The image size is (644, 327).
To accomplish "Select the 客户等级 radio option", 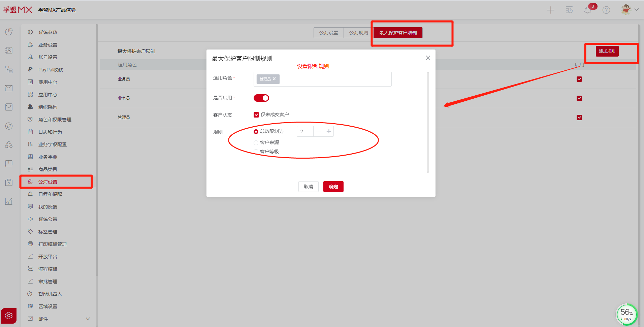I will [256, 152].
